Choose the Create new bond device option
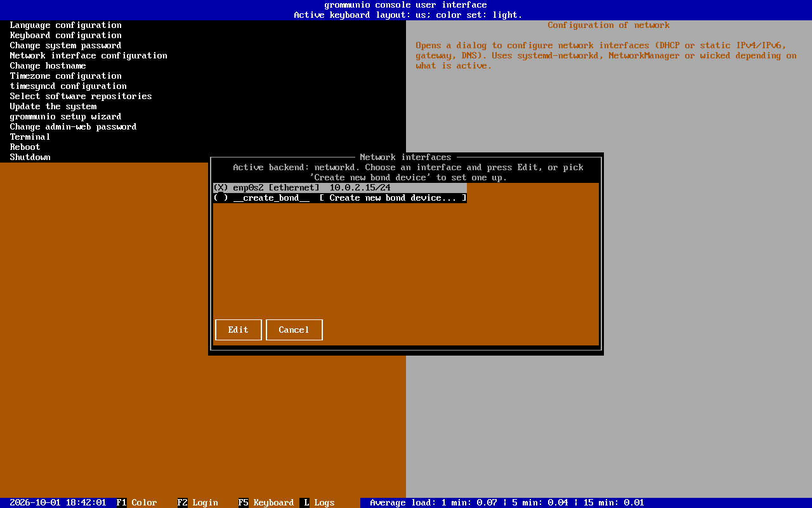812x508 pixels. point(340,198)
